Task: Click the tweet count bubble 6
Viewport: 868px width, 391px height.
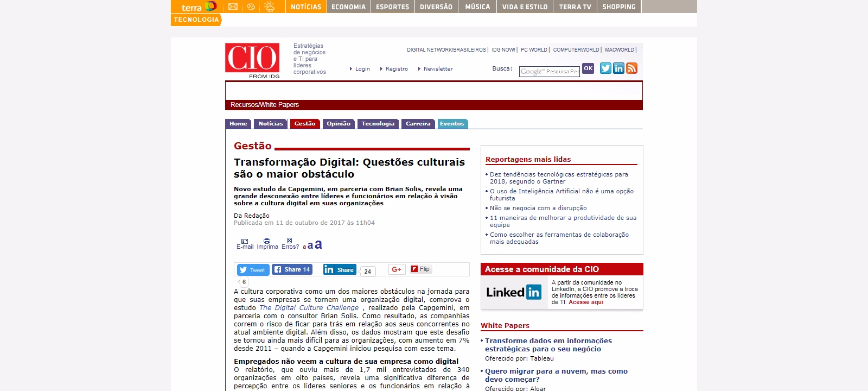Action: click(244, 282)
